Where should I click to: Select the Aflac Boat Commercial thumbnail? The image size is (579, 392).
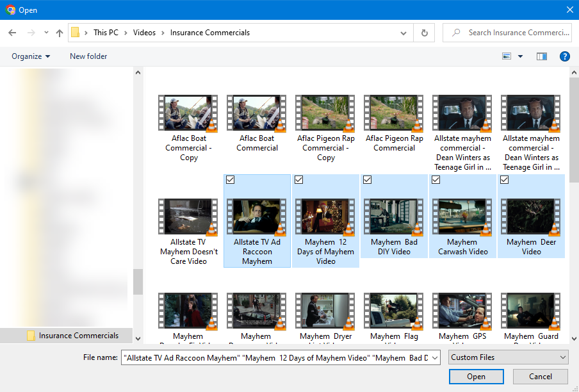[x=257, y=113]
